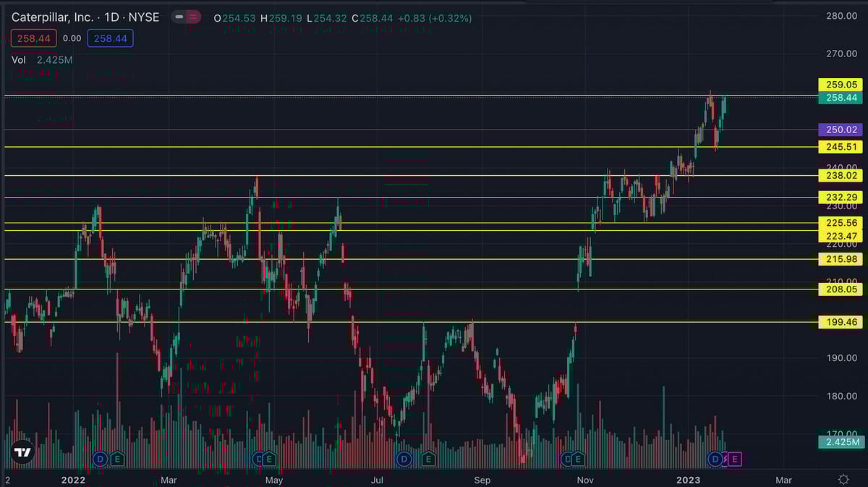
Task: Open dividend marker D left of May
Action: coord(258,459)
